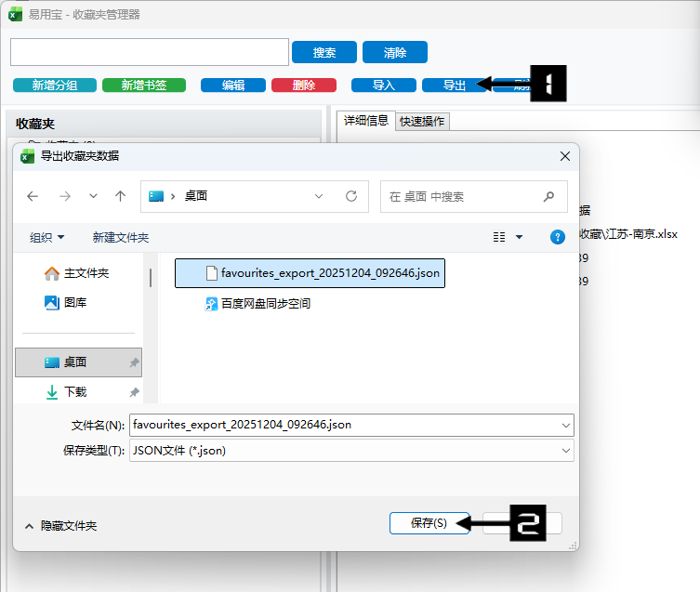Click the help question mark icon
This screenshot has width=700, height=592.
[558, 237]
